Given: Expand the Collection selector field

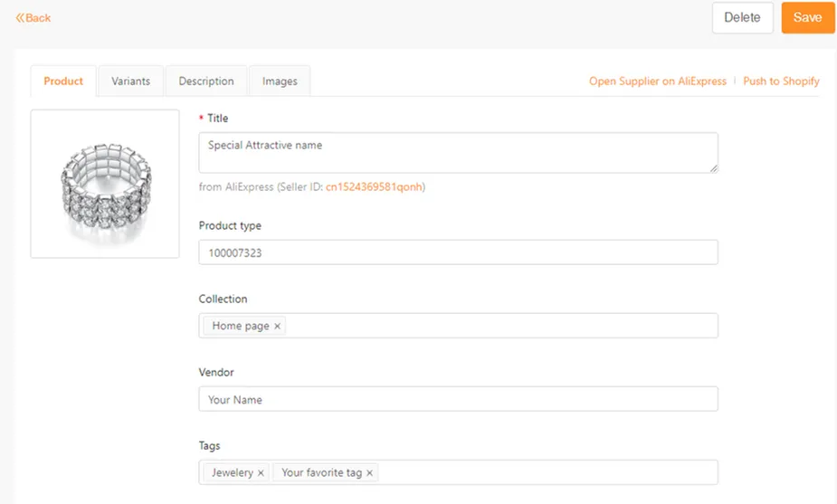Looking at the screenshot, I should click(458, 326).
